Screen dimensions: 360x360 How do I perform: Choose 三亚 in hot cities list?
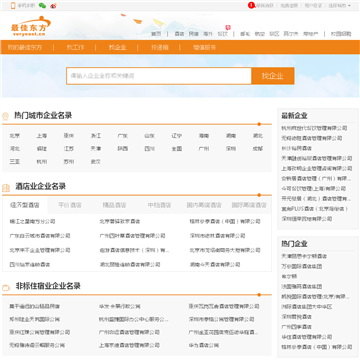[x=15, y=162]
